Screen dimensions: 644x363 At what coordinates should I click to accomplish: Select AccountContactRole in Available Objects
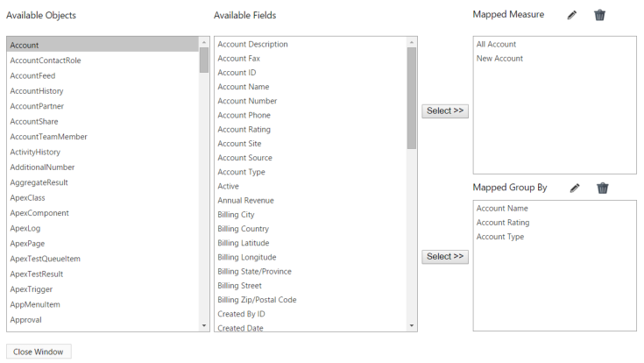pos(46,60)
